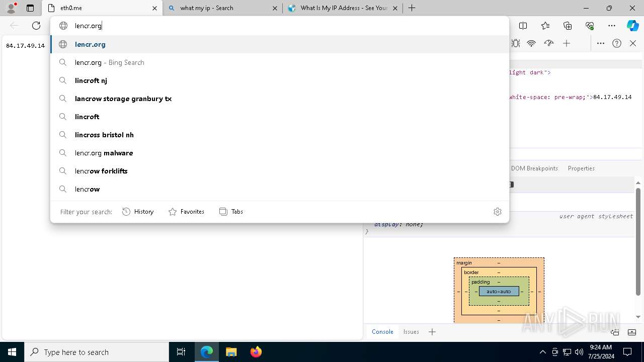644x362 pixels.
Task: Pick the bare 'lincroft' search suggestion
Action: (x=280, y=117)
